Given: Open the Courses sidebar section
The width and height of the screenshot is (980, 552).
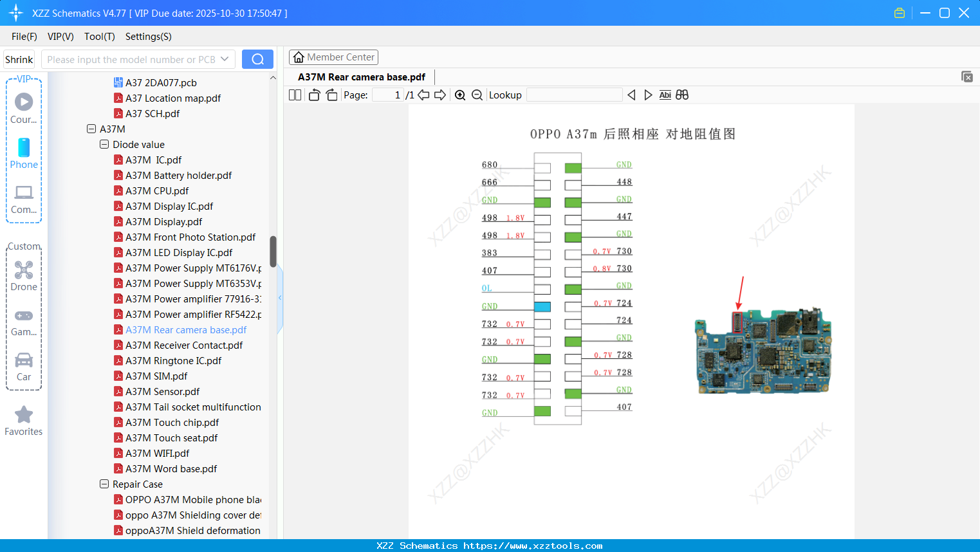Looking at the screenshot, I should pos(24,108).
